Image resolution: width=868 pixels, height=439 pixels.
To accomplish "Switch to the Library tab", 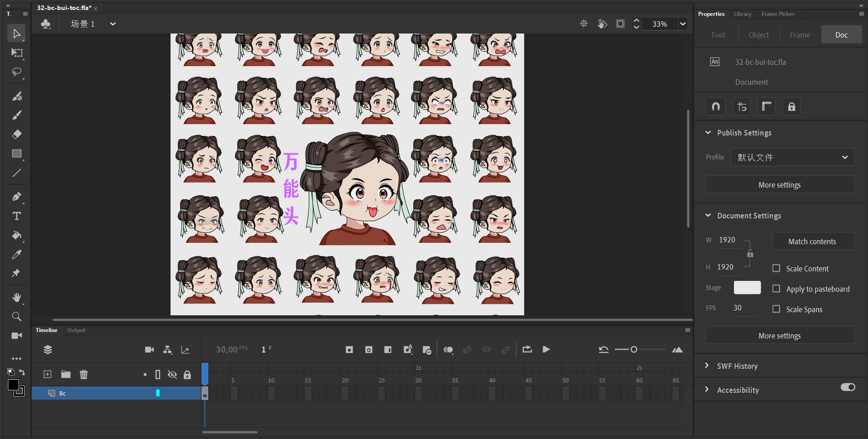I will 743,14.
